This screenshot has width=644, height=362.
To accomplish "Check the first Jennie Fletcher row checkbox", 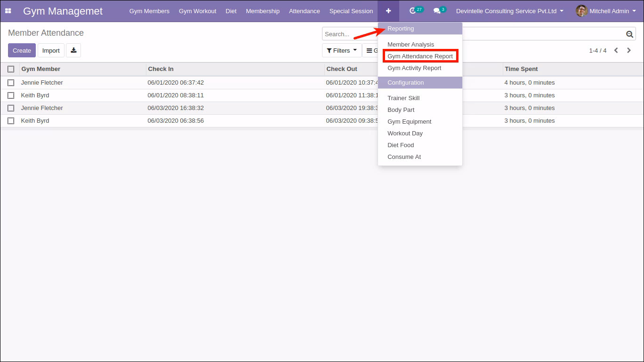I will 11,83.
